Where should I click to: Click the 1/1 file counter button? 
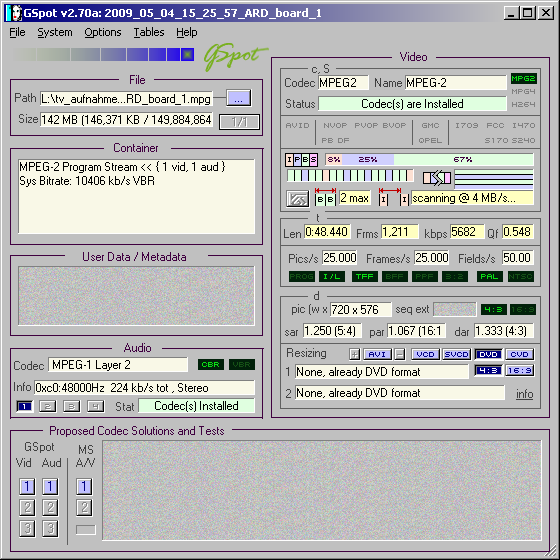tap(239, 122)
